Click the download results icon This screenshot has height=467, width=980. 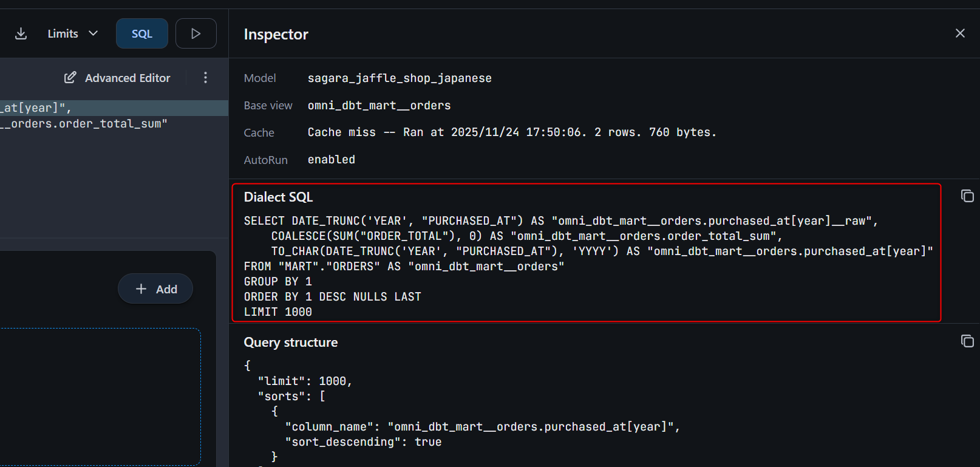(21, 33)
